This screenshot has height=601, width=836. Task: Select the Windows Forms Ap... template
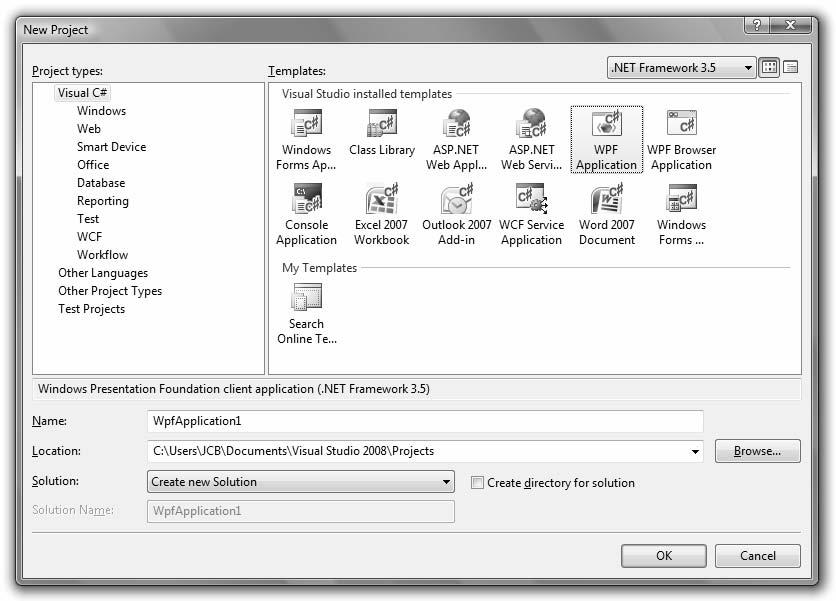point(306,140)
